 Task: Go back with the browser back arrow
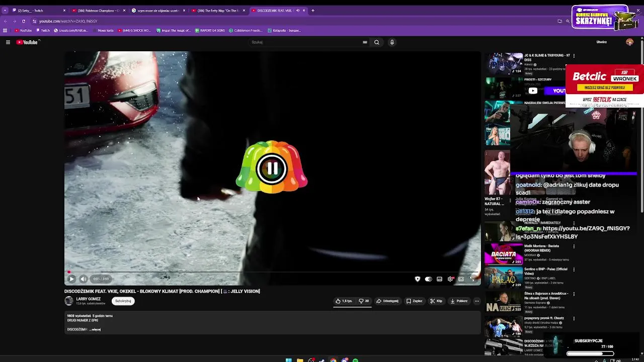[6, 21]
